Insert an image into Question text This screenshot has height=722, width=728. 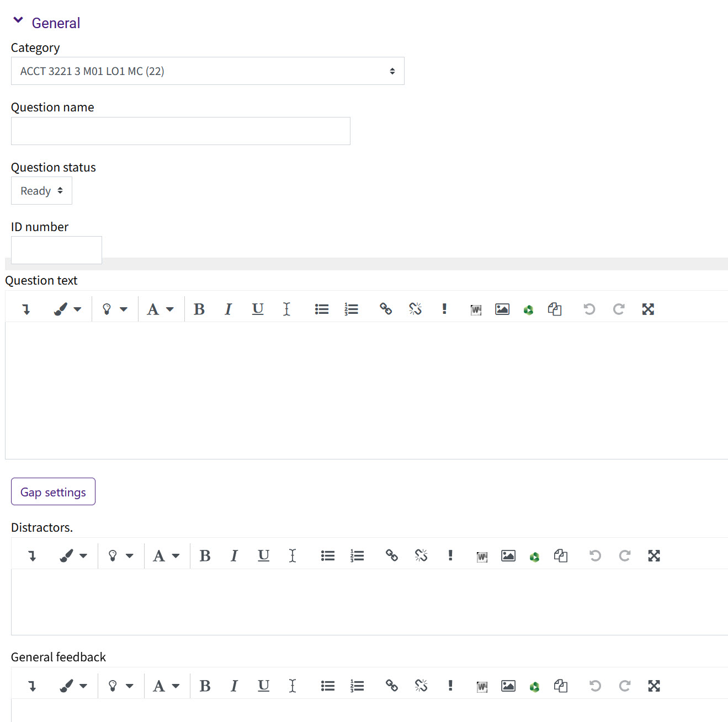click(502, 309)
